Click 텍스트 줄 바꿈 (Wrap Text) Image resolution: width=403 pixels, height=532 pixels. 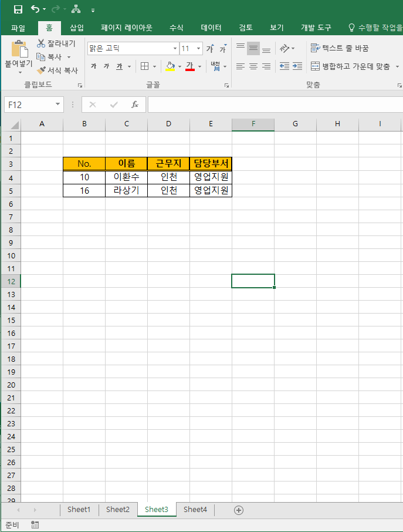tap(340, 48)
